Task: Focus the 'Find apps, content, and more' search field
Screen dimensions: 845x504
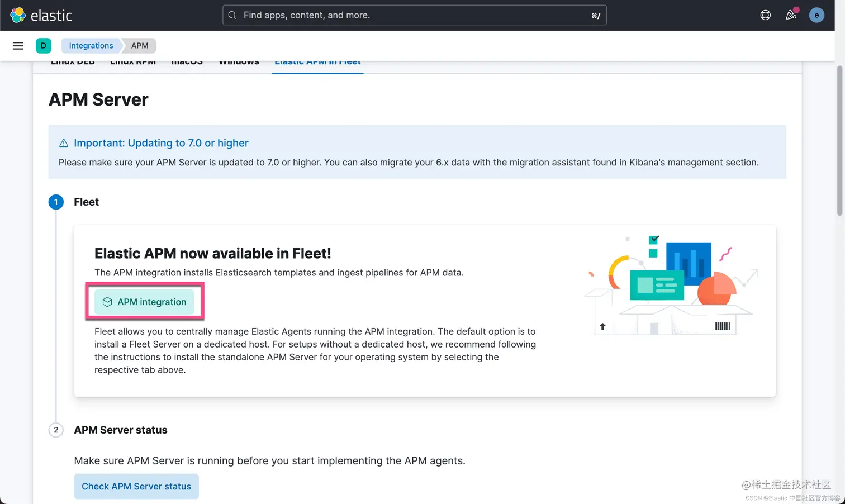Action: click(x=415, y=15)
